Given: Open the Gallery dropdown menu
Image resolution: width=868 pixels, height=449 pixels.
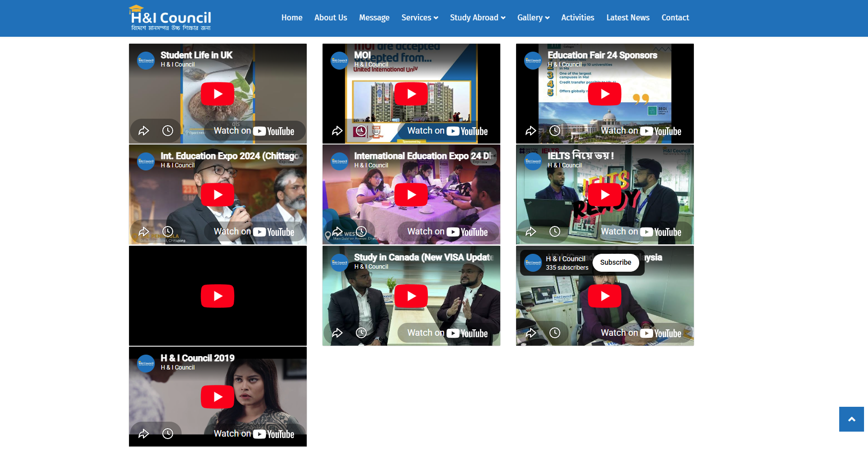Looking at the screenshot, I should (x=533, y=18).
